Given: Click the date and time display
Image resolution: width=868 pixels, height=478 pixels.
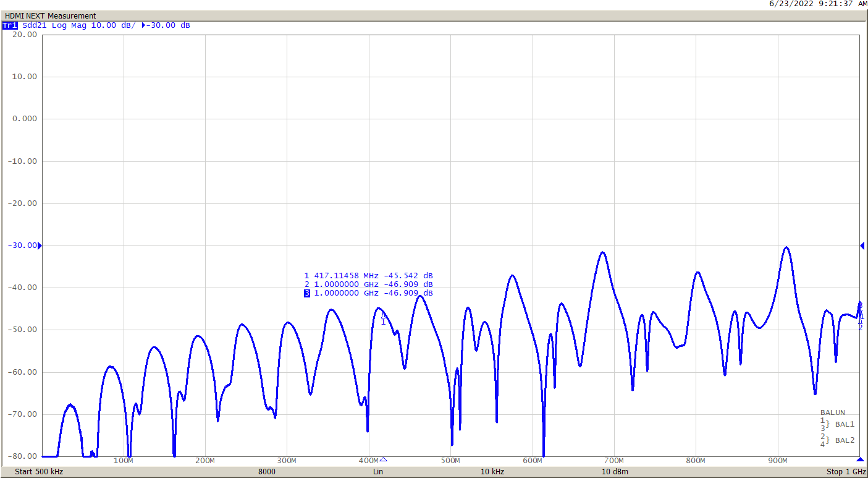Looking at the screenshot, I should pos(818,4).
